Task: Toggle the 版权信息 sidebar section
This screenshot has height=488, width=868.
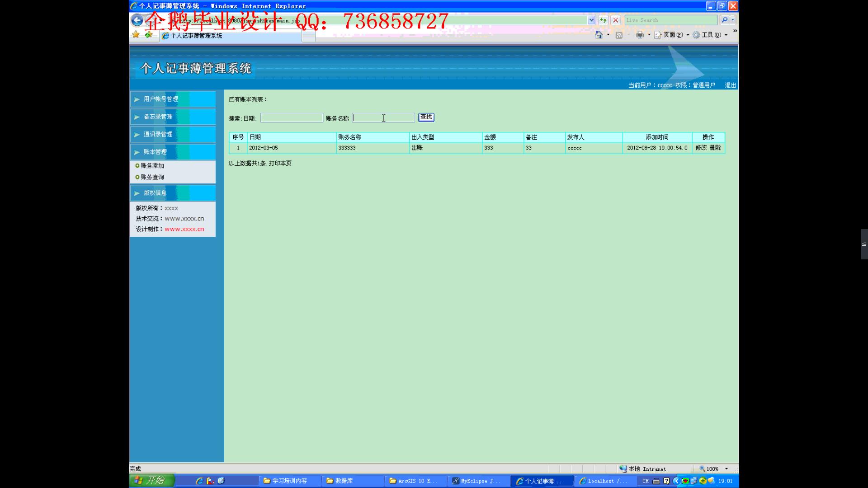Action: coord(173,193)
